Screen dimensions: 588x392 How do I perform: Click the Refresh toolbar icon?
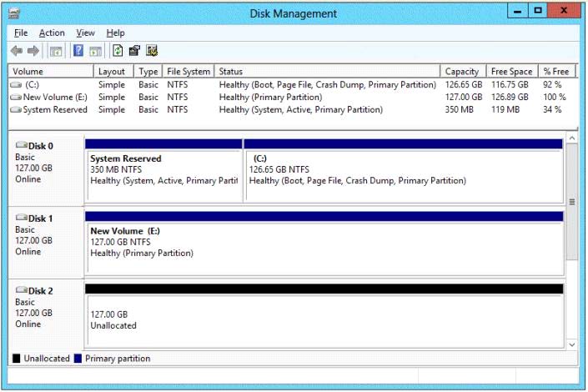(118, 51)
